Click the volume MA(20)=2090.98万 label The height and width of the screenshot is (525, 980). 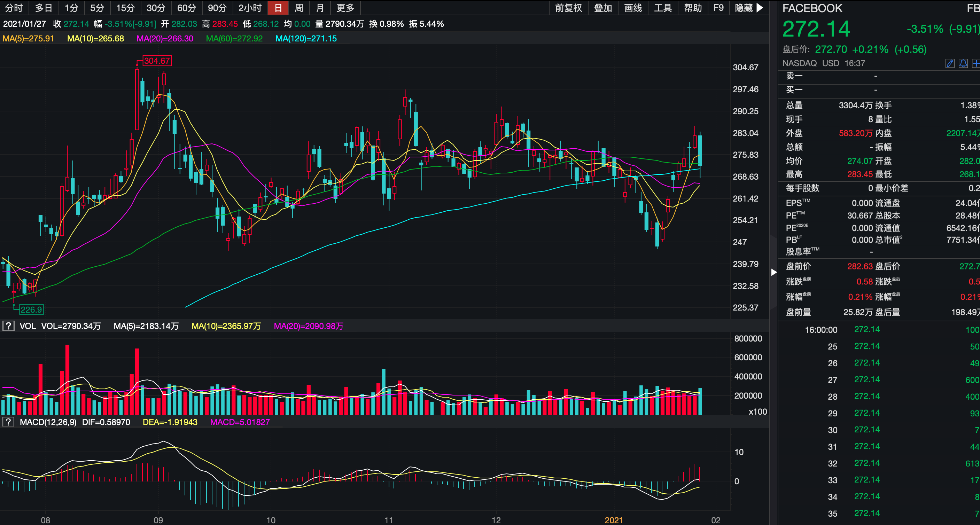click(x=309, y=326)
